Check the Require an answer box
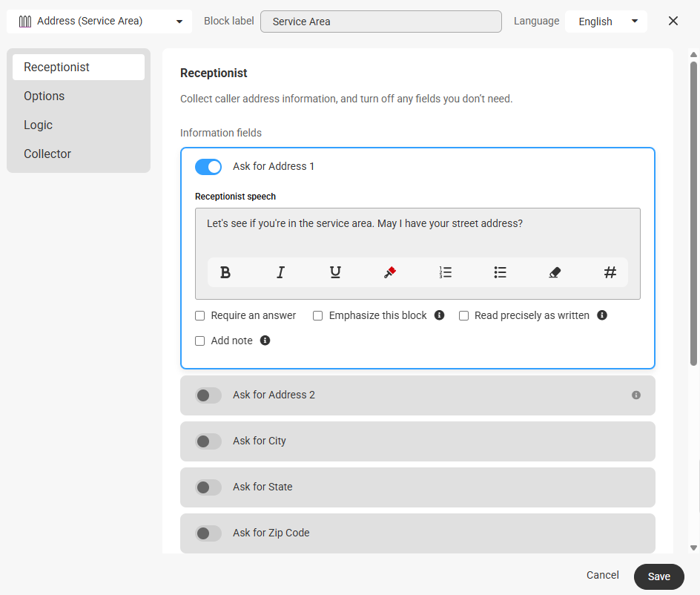Viewport: 700px width, 595px height. point(200,316)
